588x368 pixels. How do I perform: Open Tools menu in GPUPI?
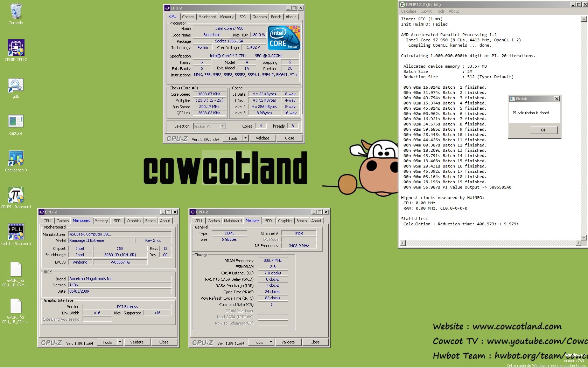click(440, 11)
